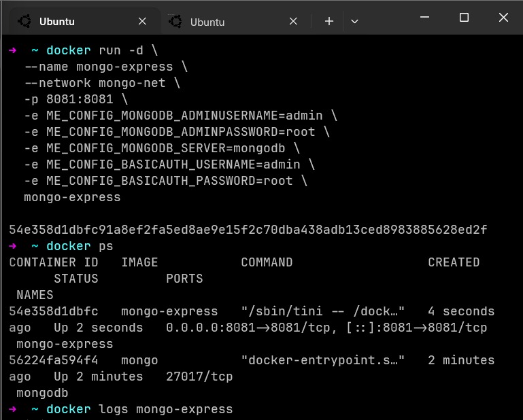
Task: Click the STATUS column header
Action: pyautogui.click(x=76, y=279)
